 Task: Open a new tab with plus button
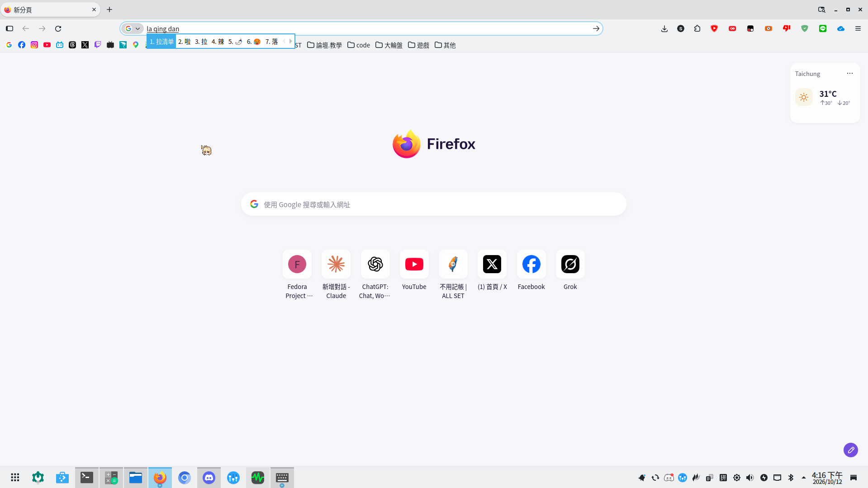[109, 9]
